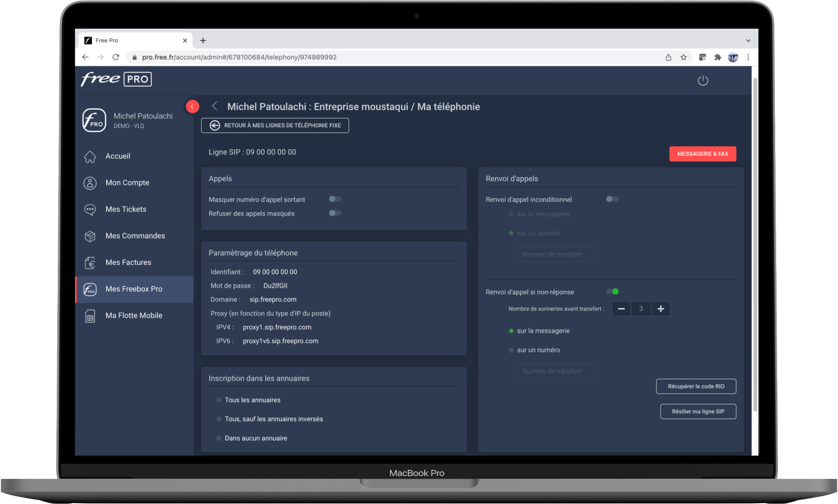This screenshot has height=504, width=838.
Task: Click the non-réponse Numéro de transfert field
Action: pos(557,371)
